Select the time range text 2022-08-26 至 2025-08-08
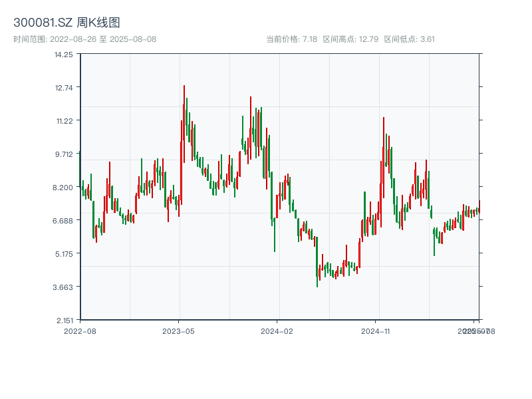Image resolution: width=532 pixels, height=399 pixels. coord(103,39)
